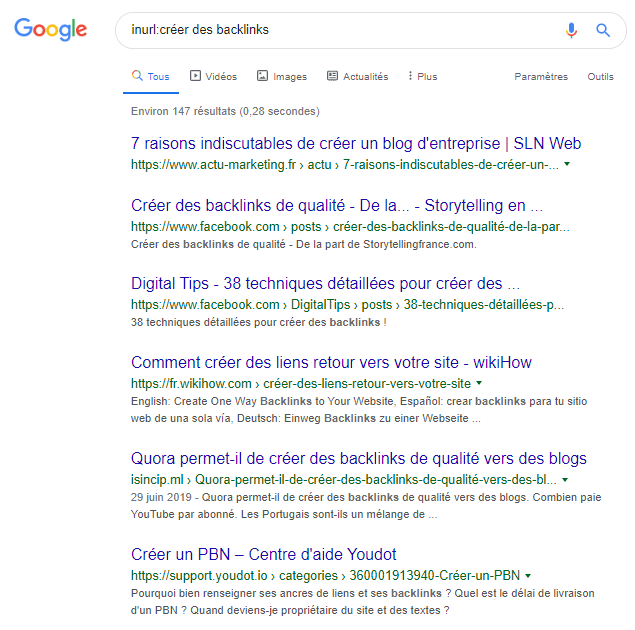Switch to the Images tab

(282, 77)
